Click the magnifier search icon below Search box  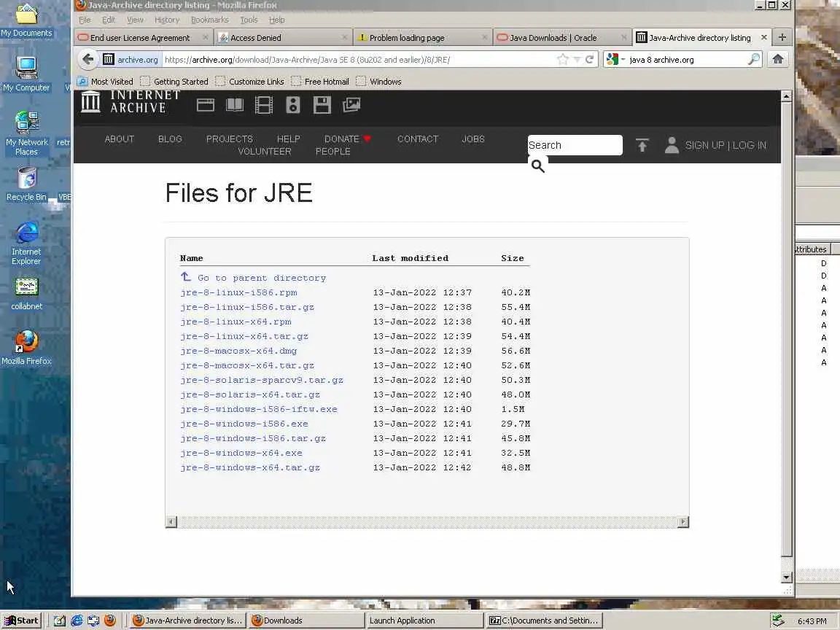pos(538,166)
